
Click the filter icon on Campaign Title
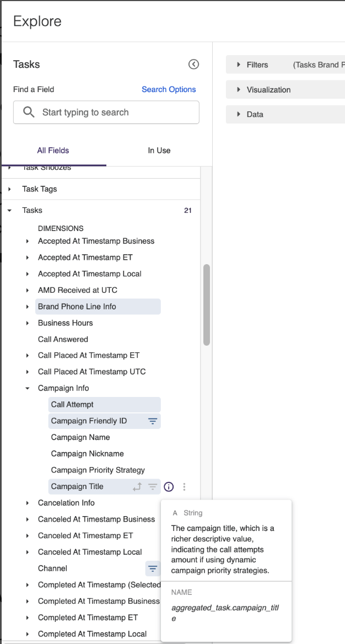click(153, 487)
